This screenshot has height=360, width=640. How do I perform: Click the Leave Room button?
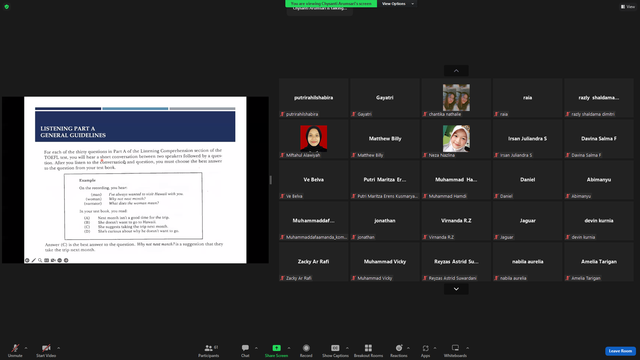620,351
